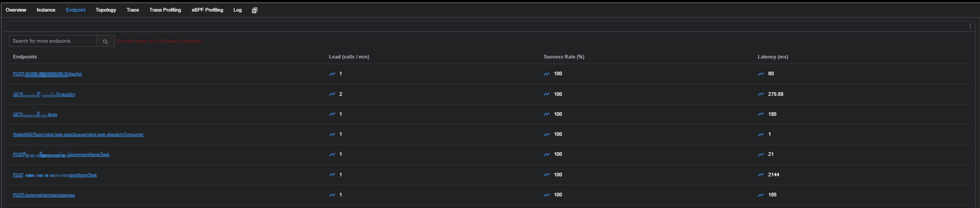980x208 pixels.
Task: Open the POST endpoint ending in /iap/list
Action: click(x=47, y=74)
